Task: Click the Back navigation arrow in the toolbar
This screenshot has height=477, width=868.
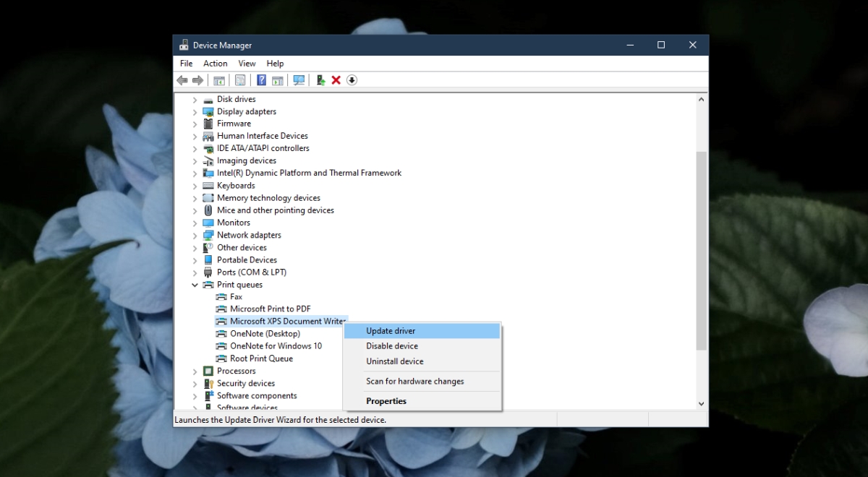Action: [182, 80]
